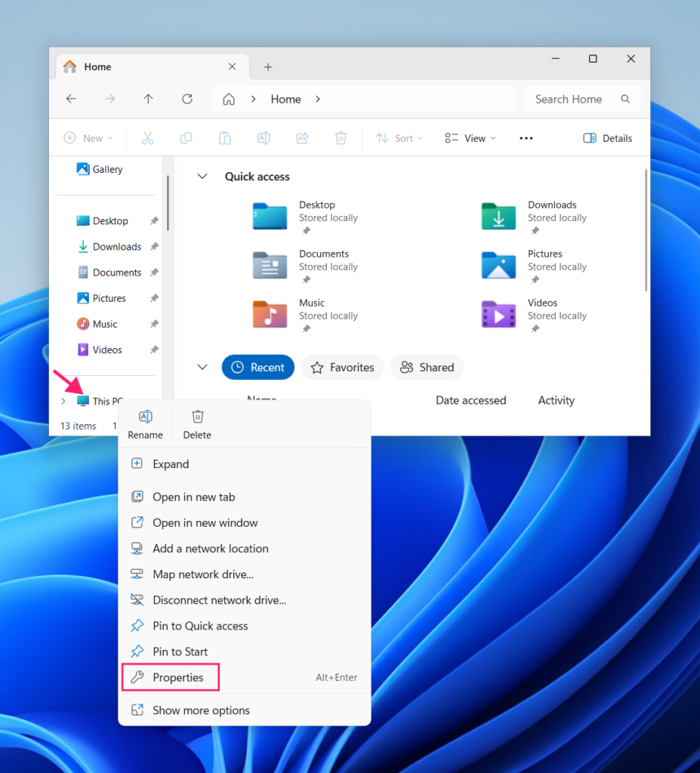Image resolution: width=700 pixels, height=773 pixels.
Task: Select Map network drive...
Action: coord(245,574)
